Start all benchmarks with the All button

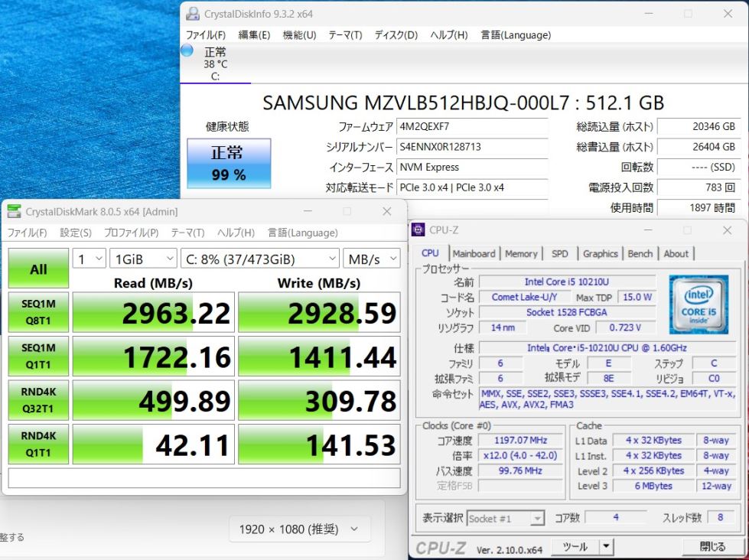coord(38,269)
